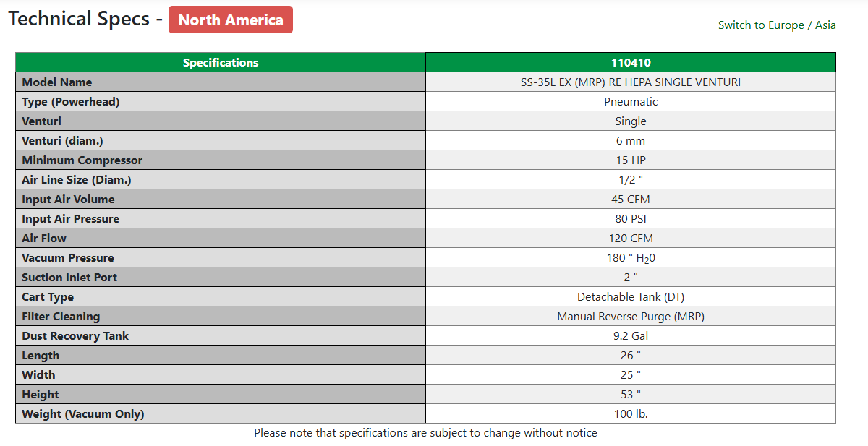Screen dimensions: 868x446
Task: Select the 9.2 Gal value
Action: pyautogui.click(x=631, y=336)
